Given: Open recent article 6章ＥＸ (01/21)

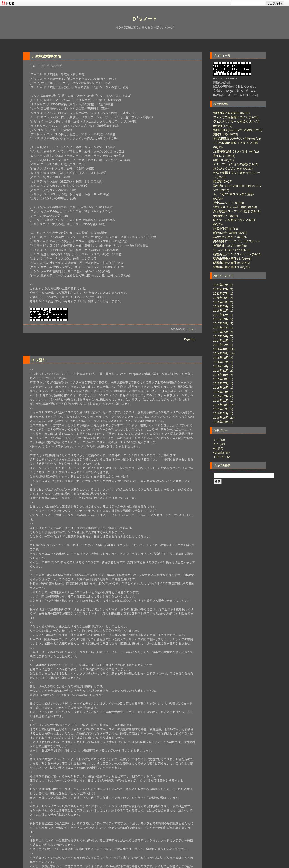Looking at the screenshot, I should (x=223, y=160).
